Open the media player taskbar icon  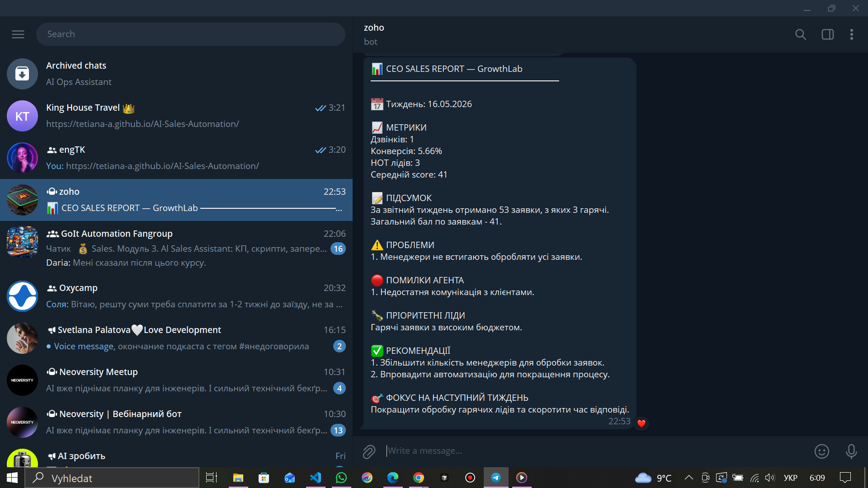pyautogui.click(x=522, y=478)
